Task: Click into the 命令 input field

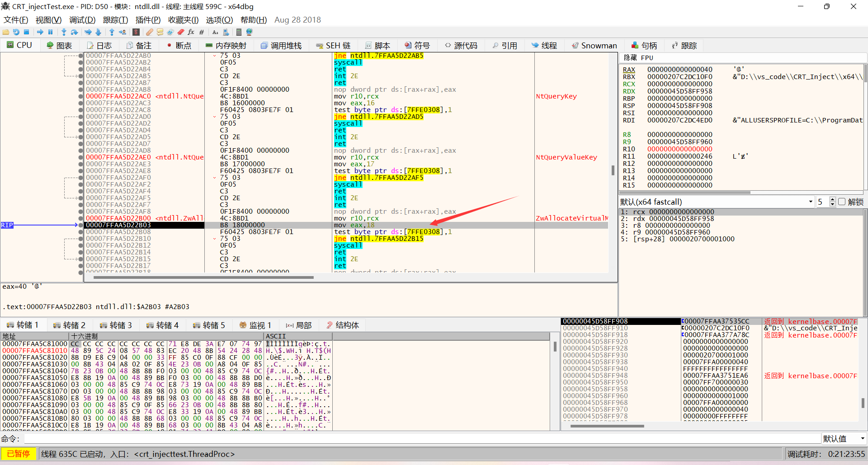Action: (422, 438)
